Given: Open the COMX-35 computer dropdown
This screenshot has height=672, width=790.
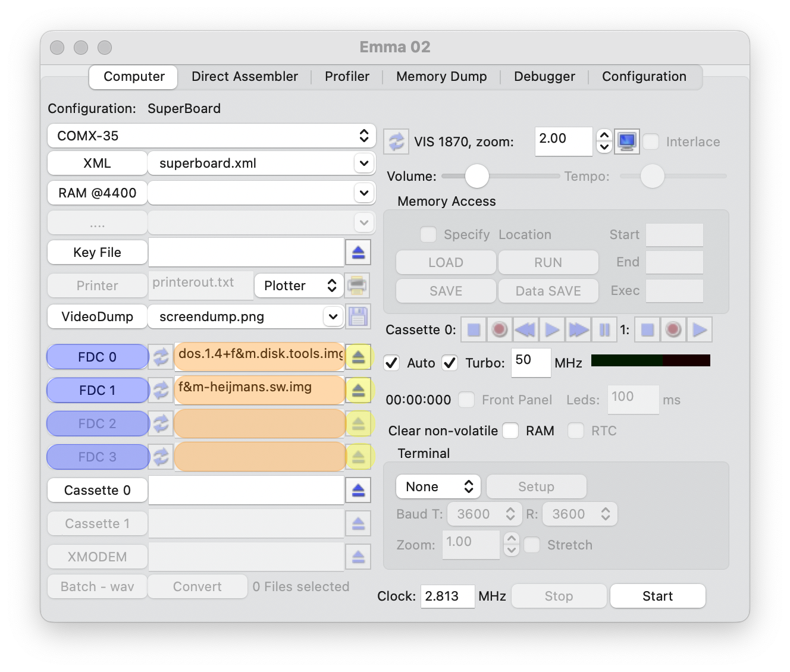Looking at the screenshot, I should pos(211,136).
